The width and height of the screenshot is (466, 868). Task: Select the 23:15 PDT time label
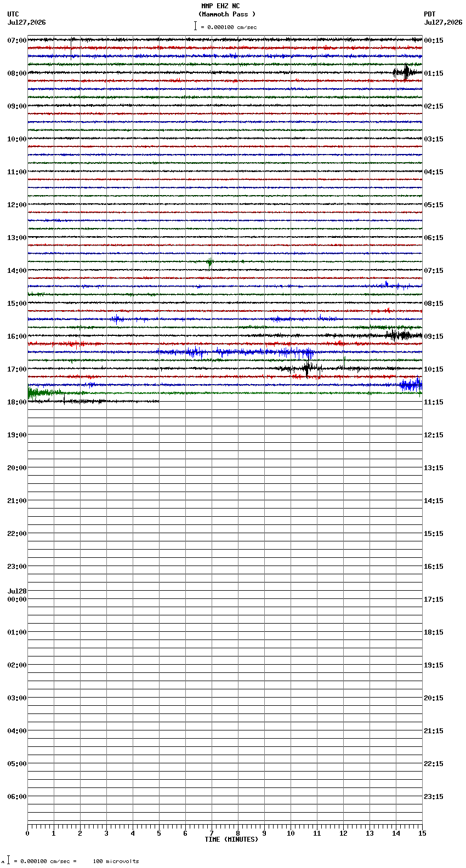click(434, 797)
